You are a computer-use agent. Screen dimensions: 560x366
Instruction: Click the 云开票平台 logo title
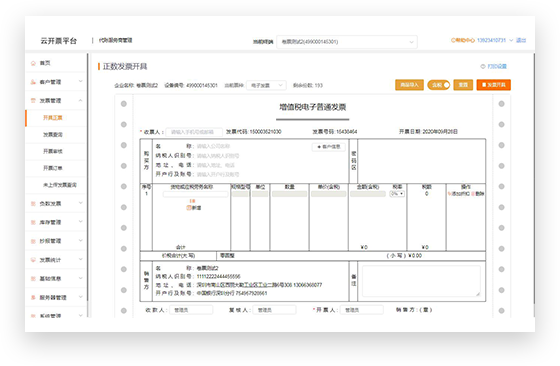click(59, 41)
